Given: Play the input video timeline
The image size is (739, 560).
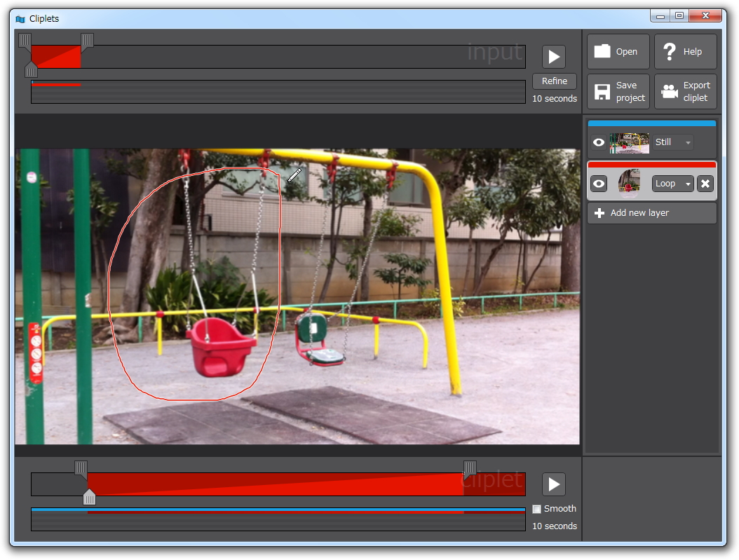Looking at the screenshot, I should point(553,57).
